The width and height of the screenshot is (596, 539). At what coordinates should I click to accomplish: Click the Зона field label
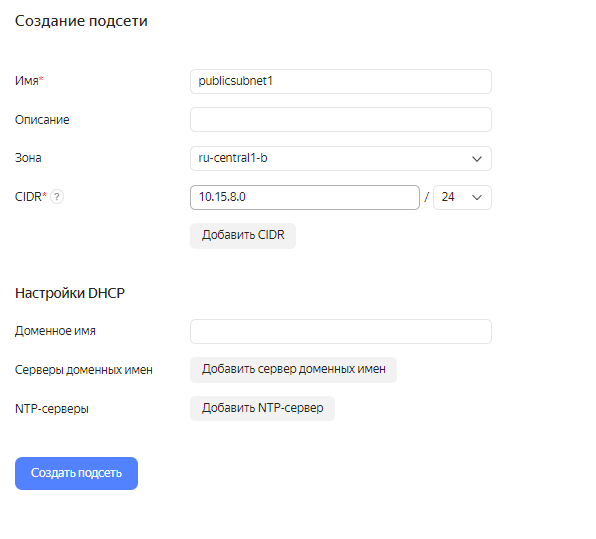click(28, 158)
